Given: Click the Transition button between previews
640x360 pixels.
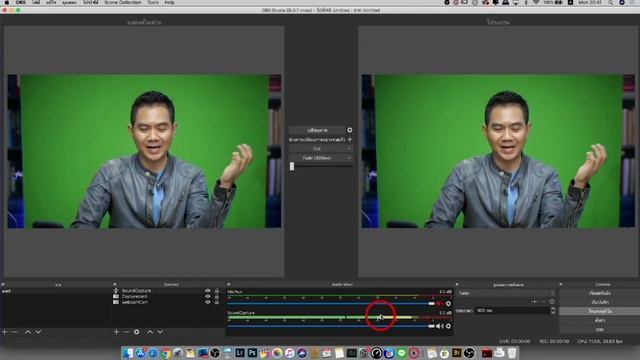Looking at the screenshot, I should 317,130.
